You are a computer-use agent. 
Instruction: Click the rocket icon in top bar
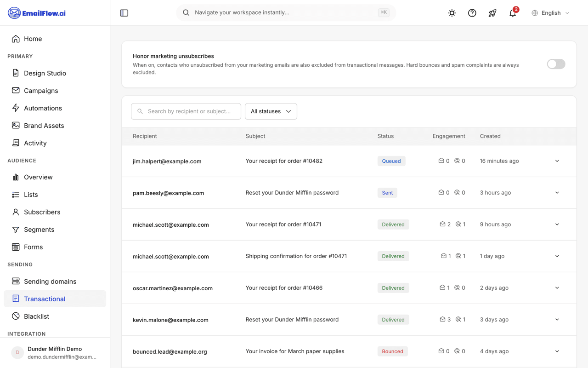tap(492, 13)
